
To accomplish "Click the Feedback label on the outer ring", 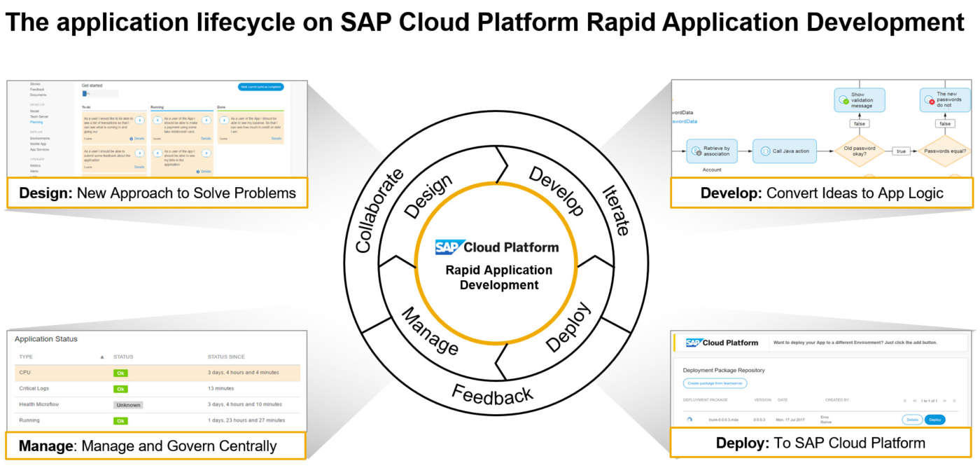I will coord(492,394).
